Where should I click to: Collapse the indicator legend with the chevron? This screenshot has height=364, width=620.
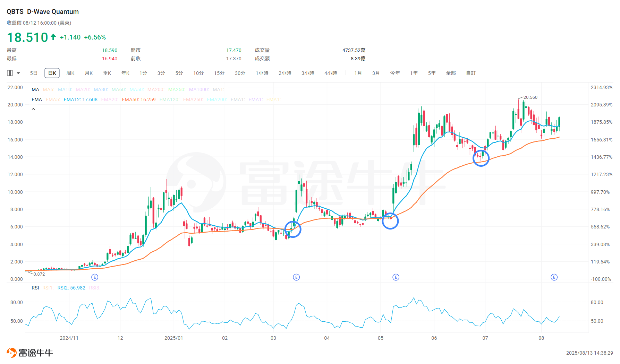pos(33,109)
